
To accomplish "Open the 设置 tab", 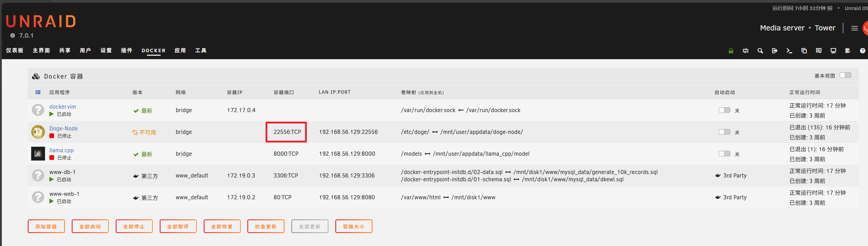I will 106,51.
